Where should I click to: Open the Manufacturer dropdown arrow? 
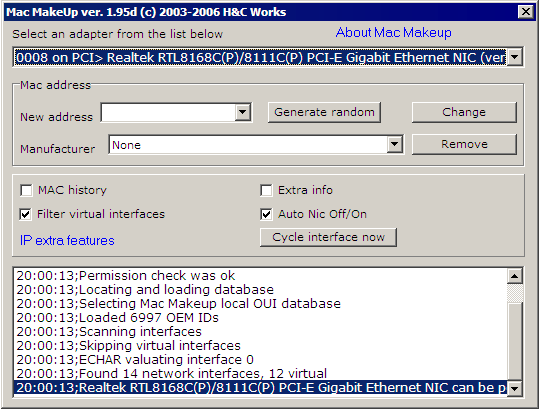(394, 145)
